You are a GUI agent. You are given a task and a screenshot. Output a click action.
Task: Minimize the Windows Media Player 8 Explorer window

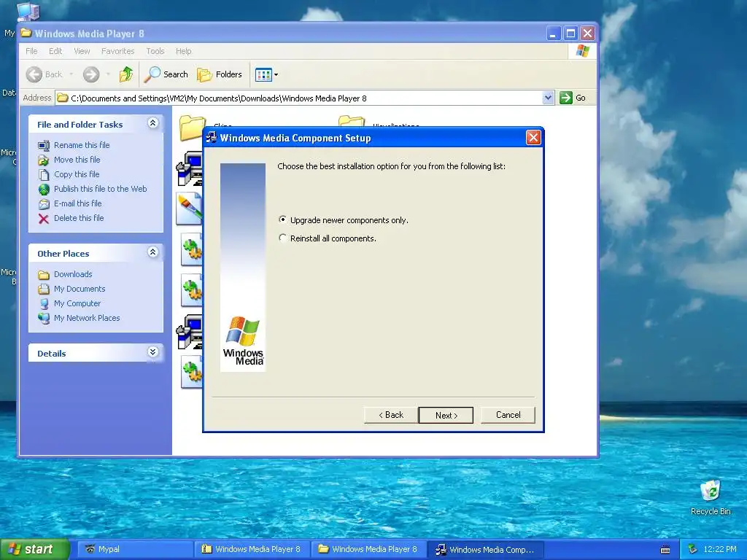click(x=553, y=34)
